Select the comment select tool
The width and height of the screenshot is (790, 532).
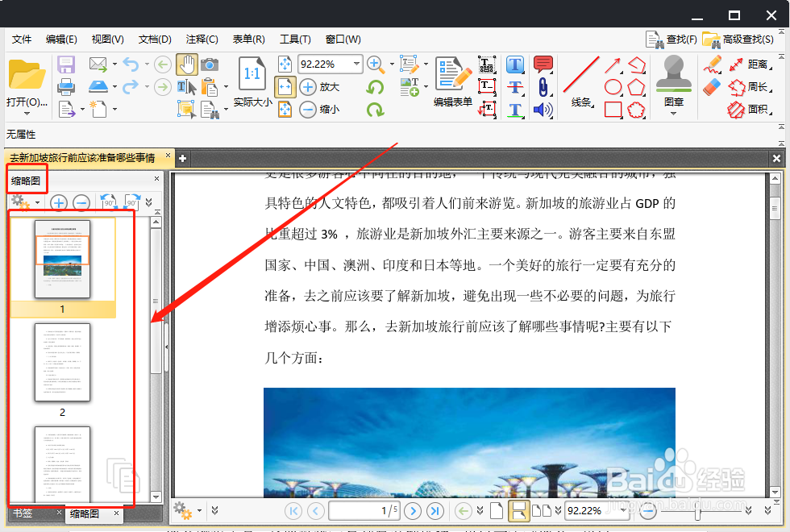[186, 110]
